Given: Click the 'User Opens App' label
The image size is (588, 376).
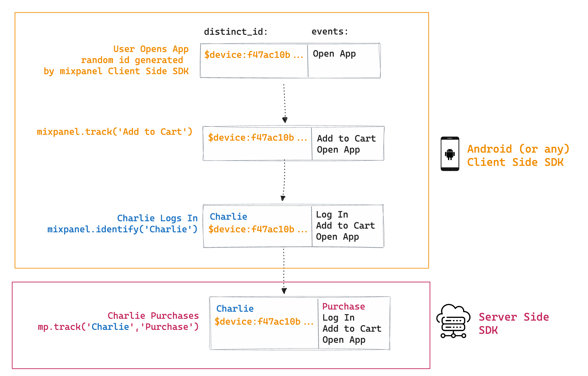Looking at the screenshot, I should (151, 49).
